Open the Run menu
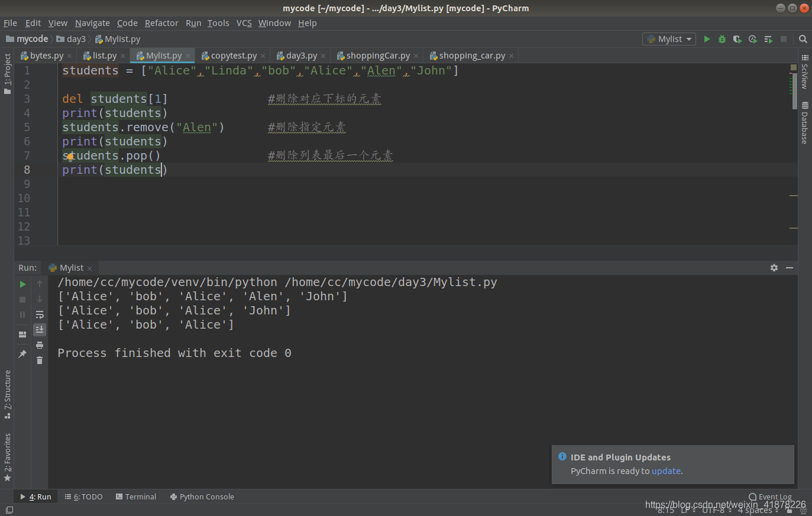The width and height of the screenshot is (812, 516). click(193, 23)
